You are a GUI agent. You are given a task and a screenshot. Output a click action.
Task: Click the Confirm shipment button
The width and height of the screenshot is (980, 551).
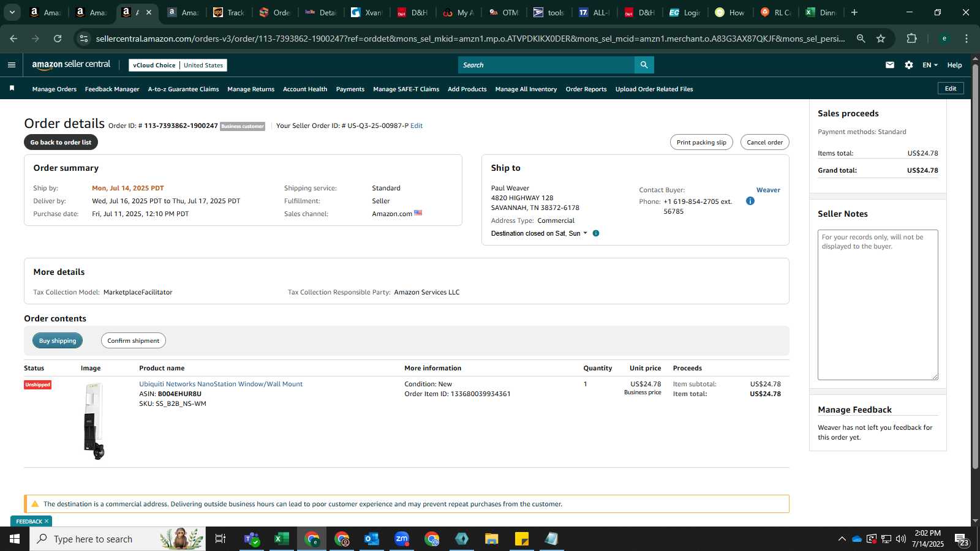tap(133, 340)
